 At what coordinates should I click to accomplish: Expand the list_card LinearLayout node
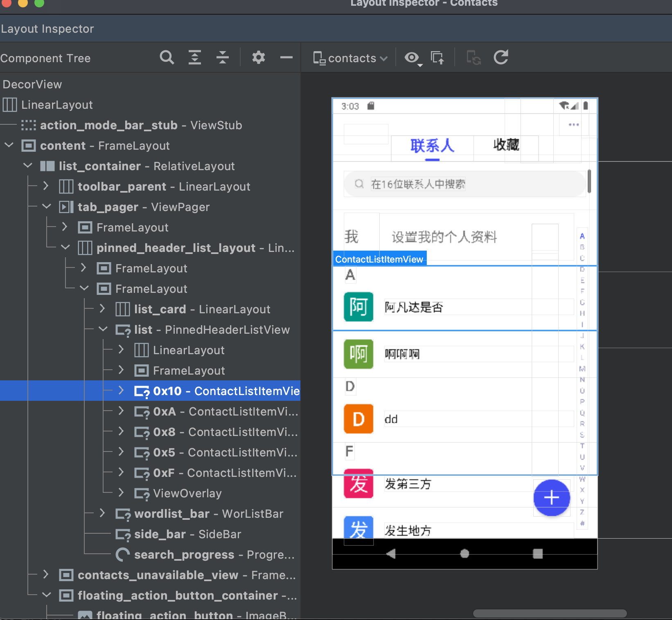(103, 309)
